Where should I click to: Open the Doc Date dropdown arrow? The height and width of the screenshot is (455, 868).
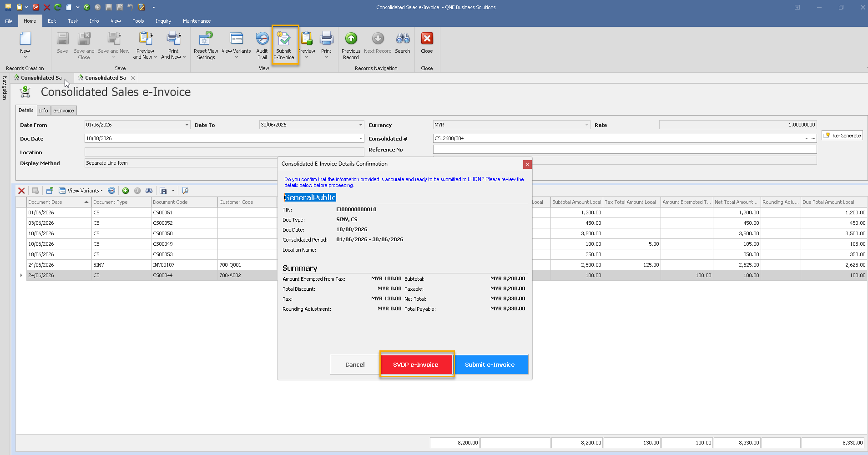tap(360, 138)
